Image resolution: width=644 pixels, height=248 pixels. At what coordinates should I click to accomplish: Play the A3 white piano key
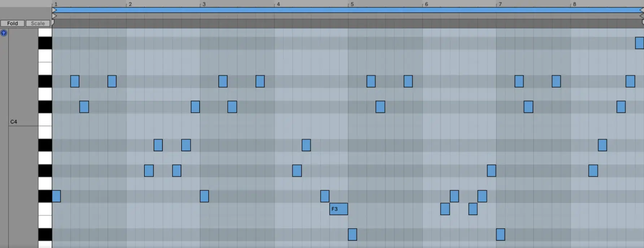coord(45,158)
